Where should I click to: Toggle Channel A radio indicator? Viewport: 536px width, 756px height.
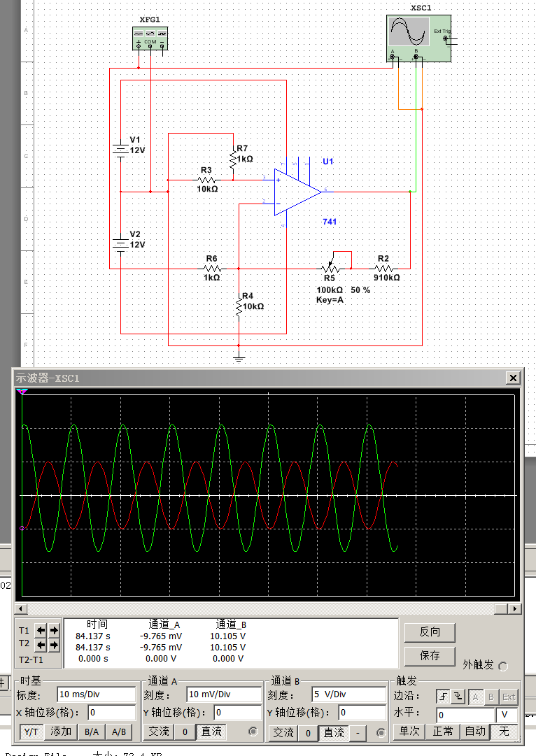click(253, 732)
